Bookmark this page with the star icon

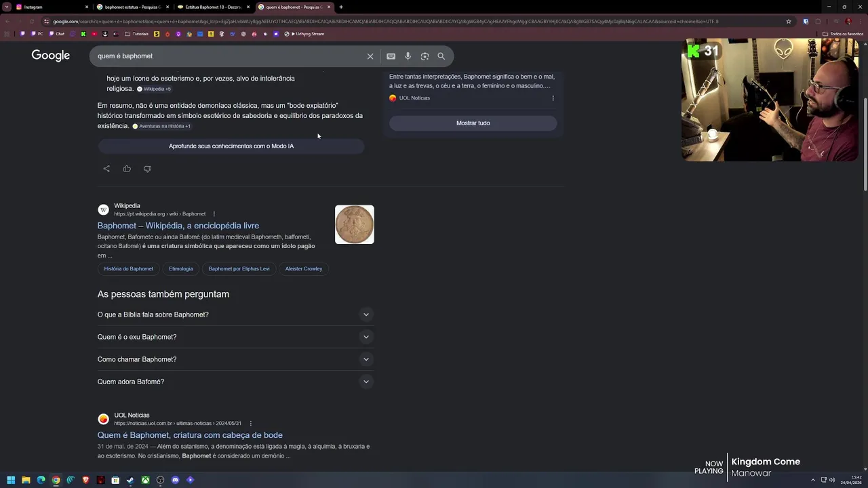[x=789, y=21]
